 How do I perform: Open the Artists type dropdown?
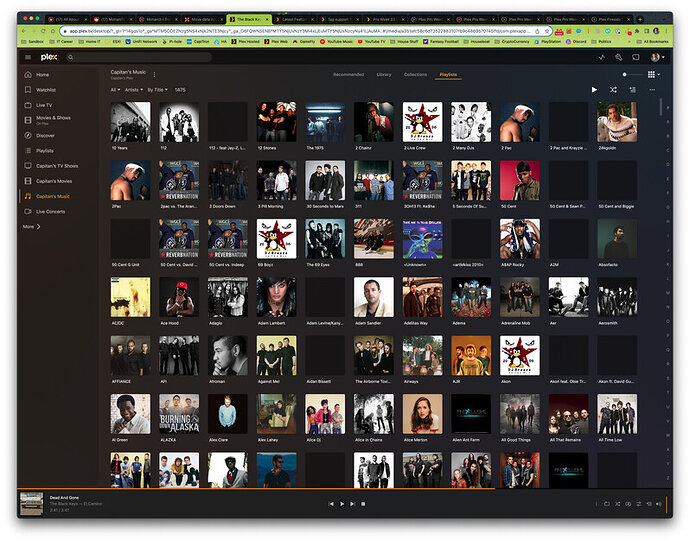133,90
